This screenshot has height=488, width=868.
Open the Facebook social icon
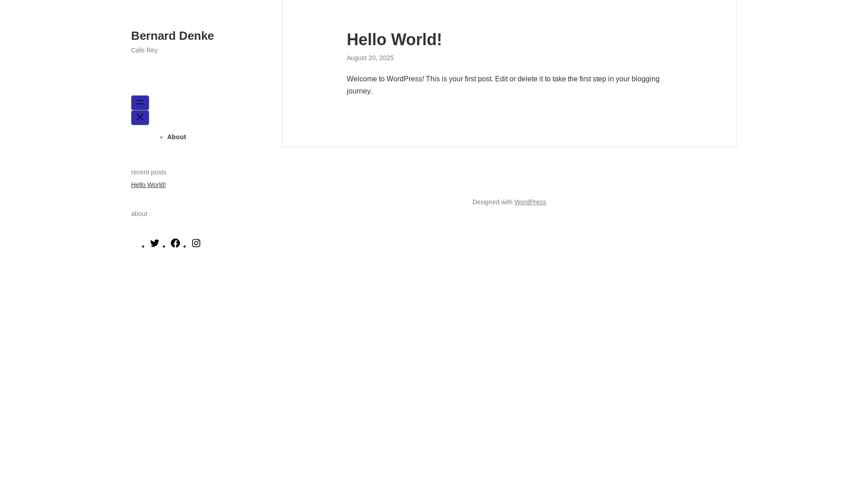[175, 243]
